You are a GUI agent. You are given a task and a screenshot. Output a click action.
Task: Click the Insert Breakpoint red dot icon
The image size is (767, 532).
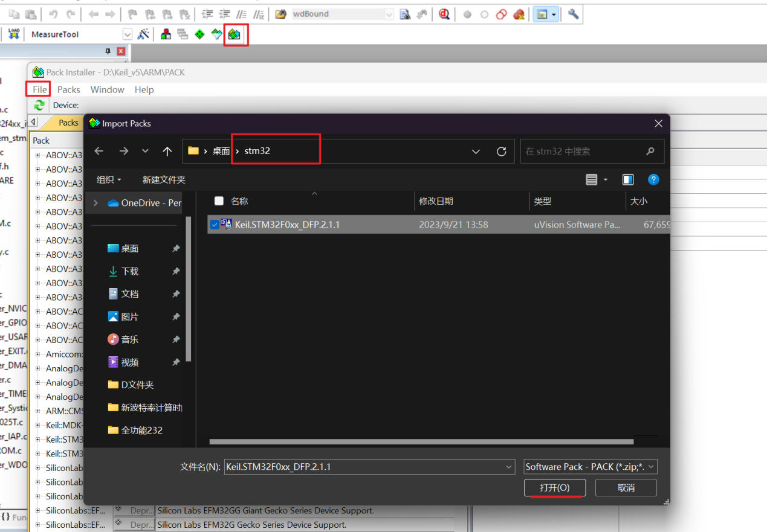(467, 14)
